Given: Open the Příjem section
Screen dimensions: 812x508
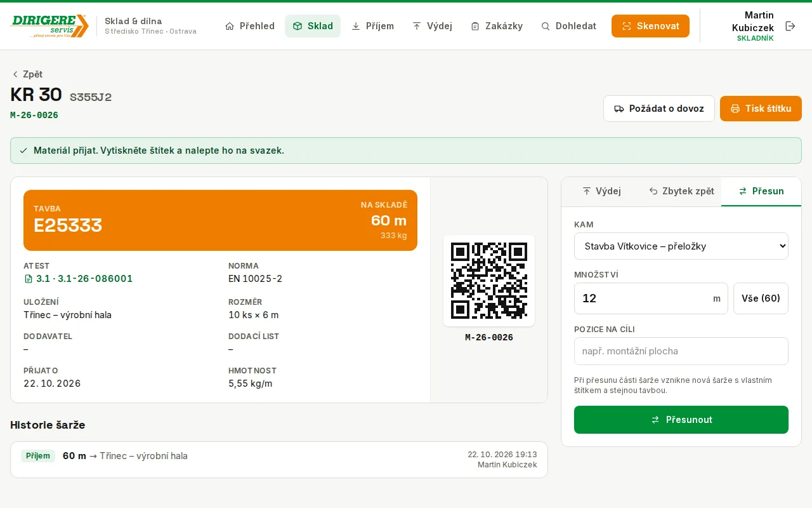Looking at the screenshot, I should pyautogui.click(x=373, y=26).
